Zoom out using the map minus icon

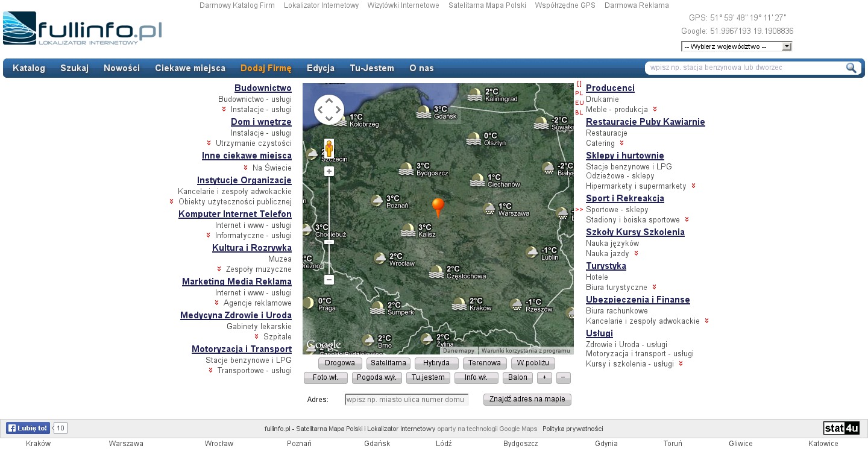pyautogui.click(x=329, y=280)
